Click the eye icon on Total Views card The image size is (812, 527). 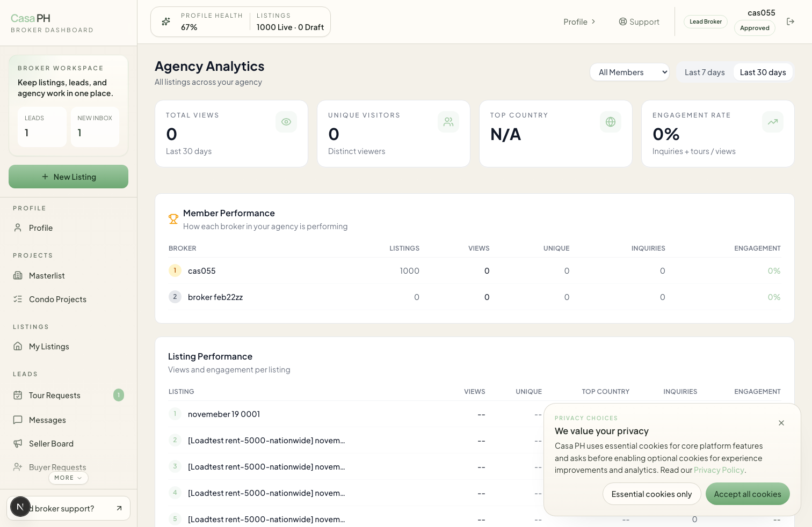[x=286, y=122]
